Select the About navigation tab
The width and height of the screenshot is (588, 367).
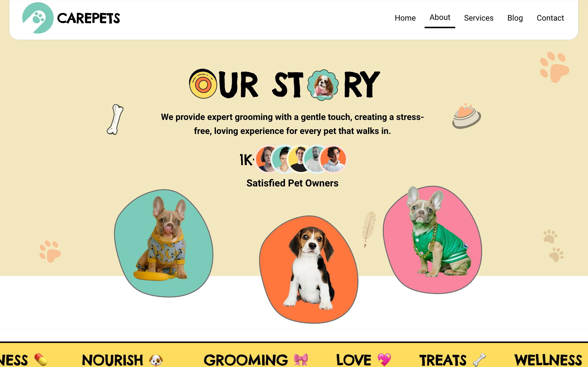[440, 17]
